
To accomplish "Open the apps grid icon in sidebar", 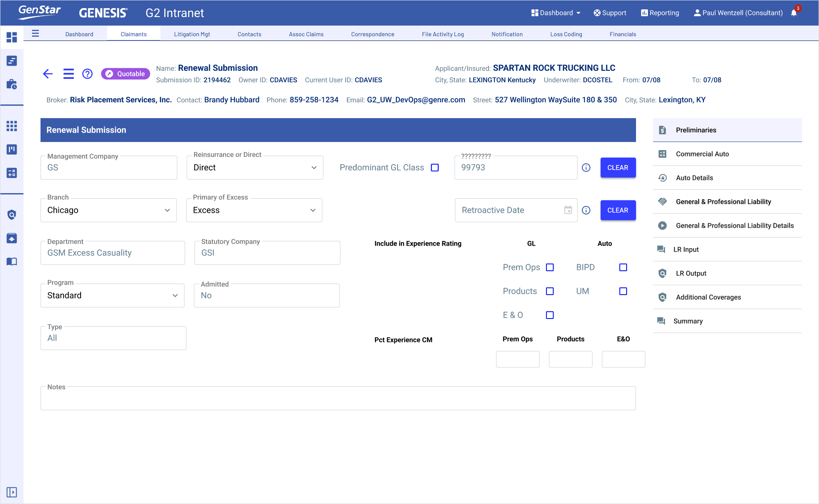I will pyautogui.click(x=12, y=126).
